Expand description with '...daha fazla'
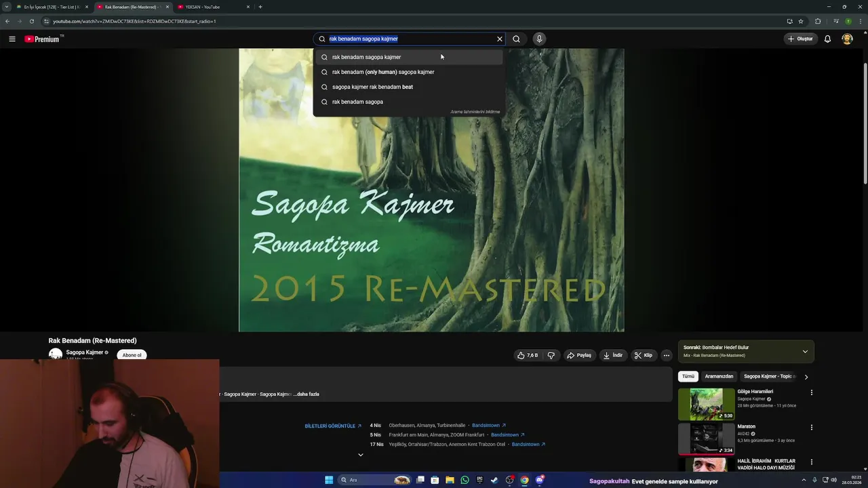The height and width of the screenshot is (488, 868). pos(307,394)
